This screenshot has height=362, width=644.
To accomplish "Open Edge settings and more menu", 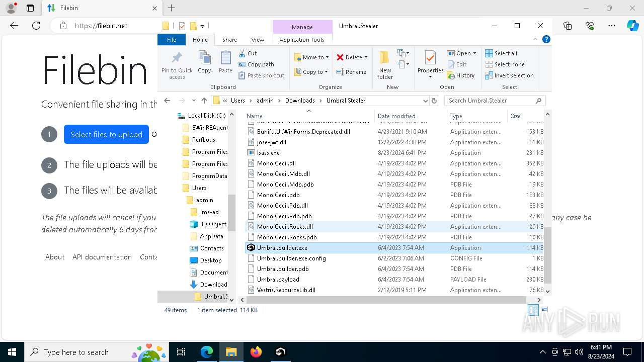I will coord(612,26).
